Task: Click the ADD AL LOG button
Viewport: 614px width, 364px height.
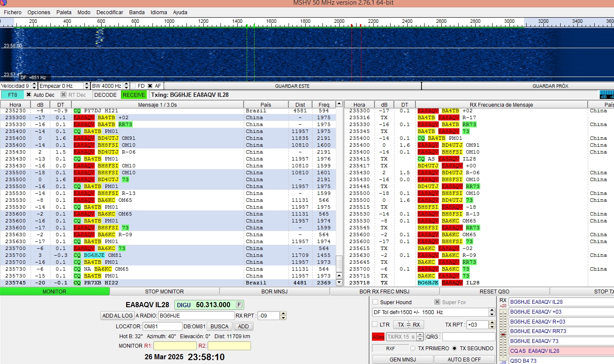Action: point(117,315)
